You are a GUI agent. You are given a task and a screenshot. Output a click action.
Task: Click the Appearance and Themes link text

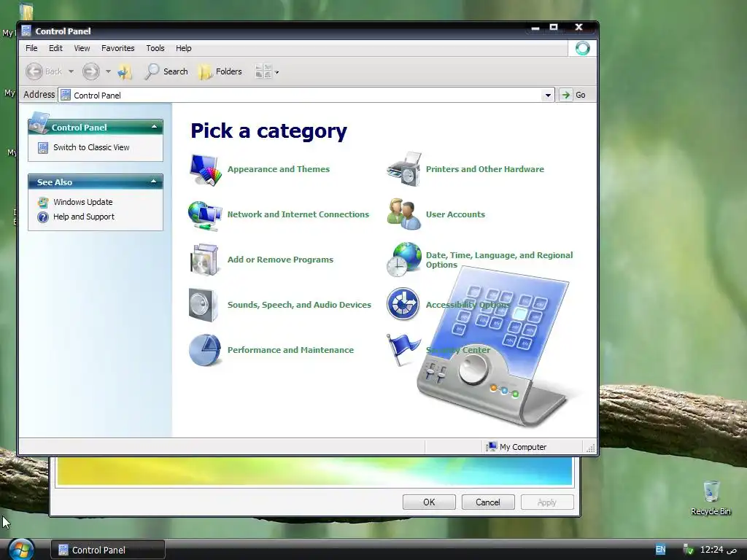point(278,169)
